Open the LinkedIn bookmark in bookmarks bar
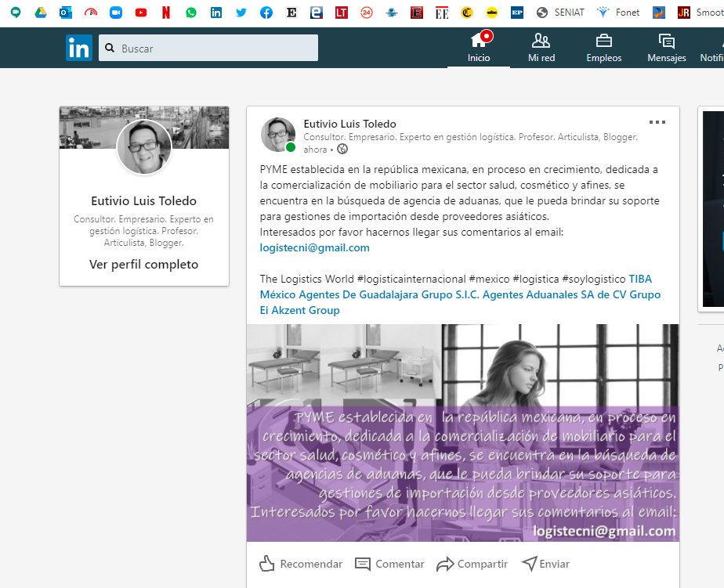 click(x=216, y=13)
